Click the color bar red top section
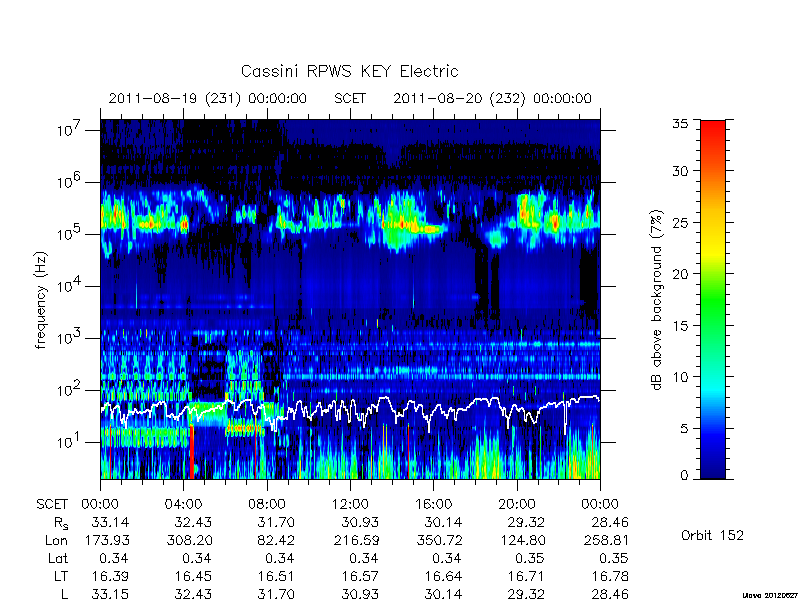Screen dimensions: 800x600 713,133
